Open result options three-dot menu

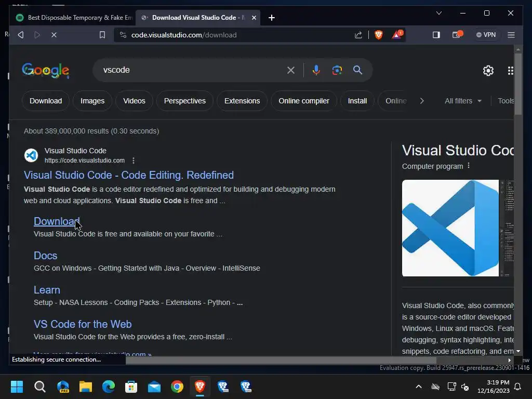[134, 161]
